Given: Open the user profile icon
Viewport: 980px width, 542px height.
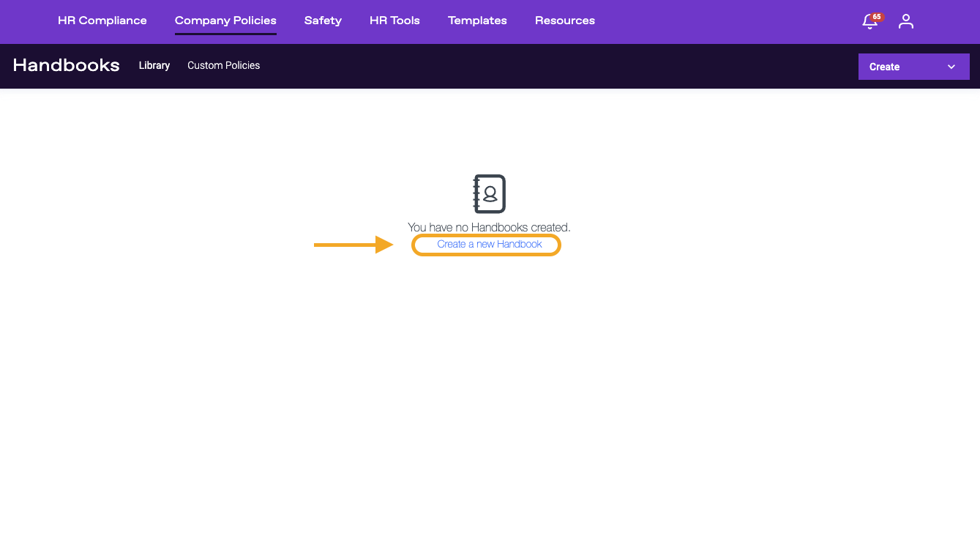Looking at the screenshot, I should click(x=906, y=21).
